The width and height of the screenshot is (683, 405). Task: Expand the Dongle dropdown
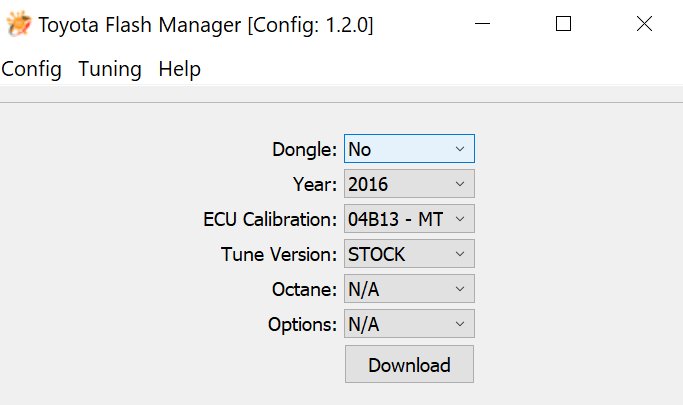pyautogui.click(x=409, y=149)
